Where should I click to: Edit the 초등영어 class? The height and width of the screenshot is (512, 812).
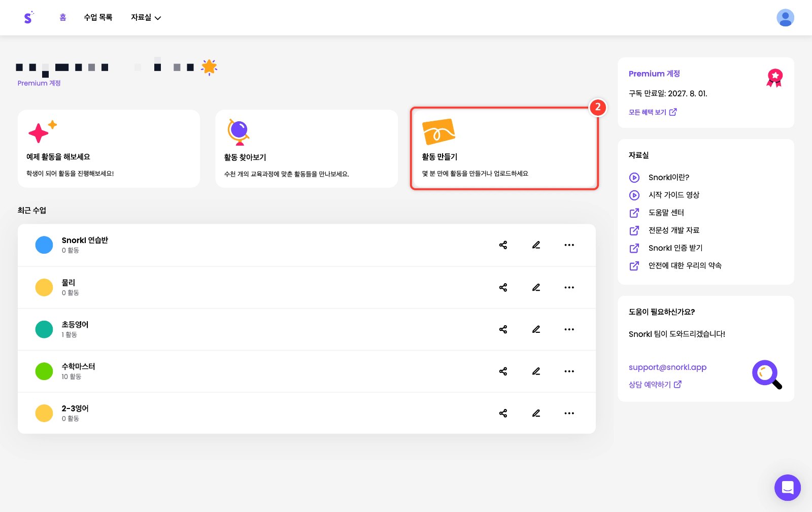(536, 329)
